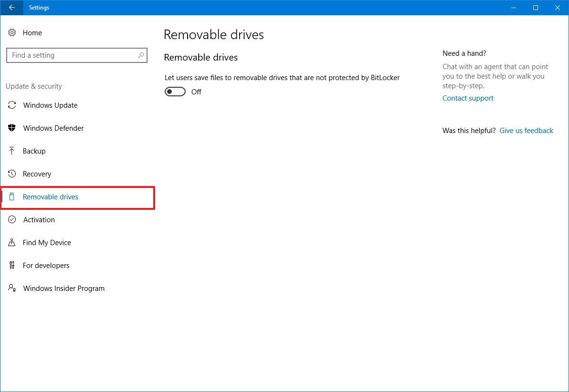The height and width of the screenshot is (392, 569).
Task: Click the back arrow in the title bar
Action: coord(11,8)
